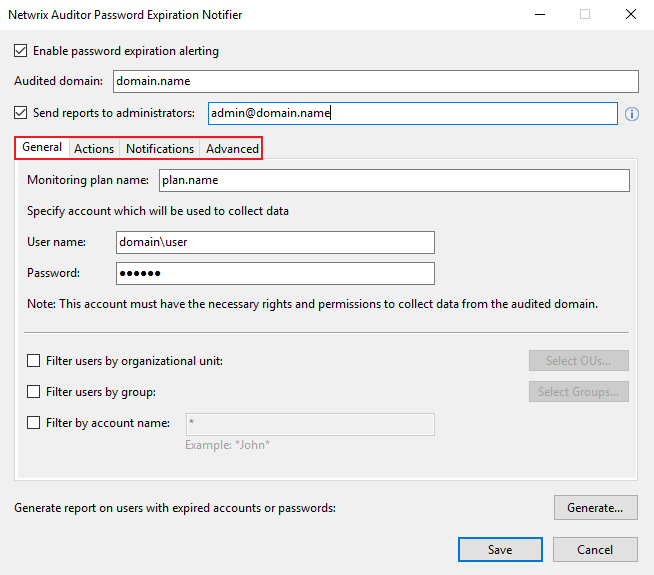The height and width of the screenshot is (575, 654).
Task: Enable Filter by account name option
Action: click(x=34, y=423)
